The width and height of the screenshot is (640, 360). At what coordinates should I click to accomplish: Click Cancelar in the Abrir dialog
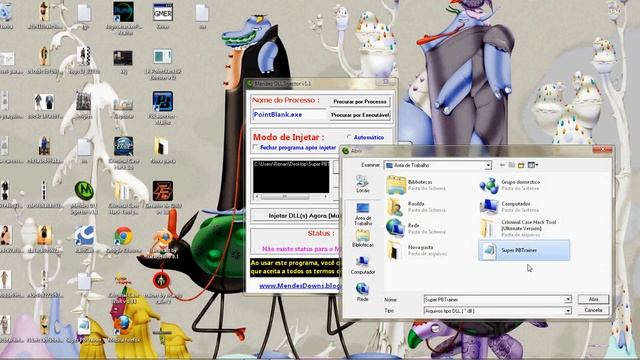coord(593,310)
